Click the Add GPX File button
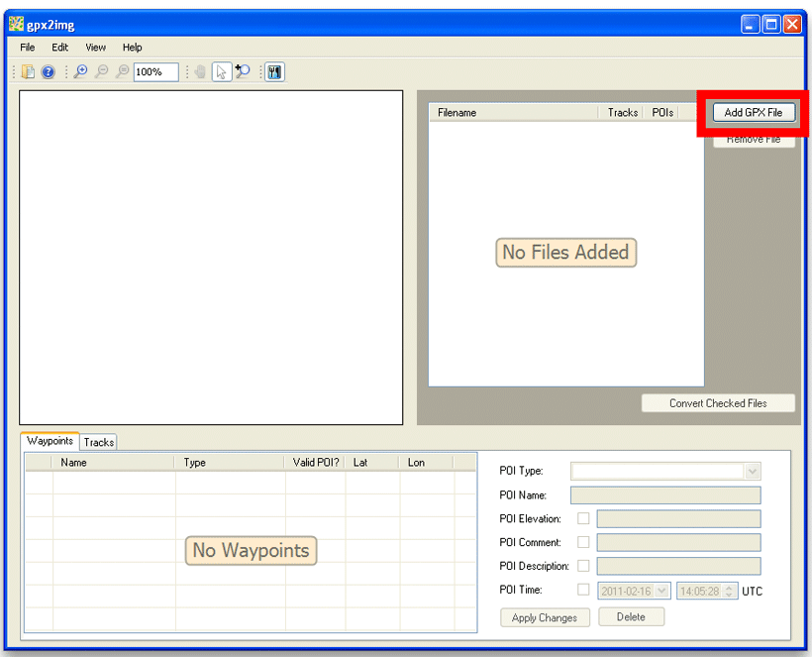Screen dimensions: 812x657 pyautogui.click(x=754, y=112)
